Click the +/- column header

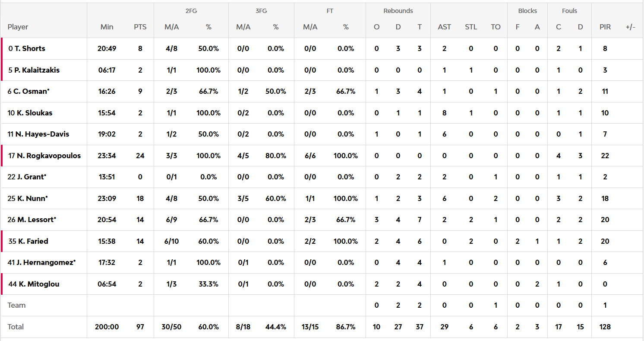[x=630, y=27]
